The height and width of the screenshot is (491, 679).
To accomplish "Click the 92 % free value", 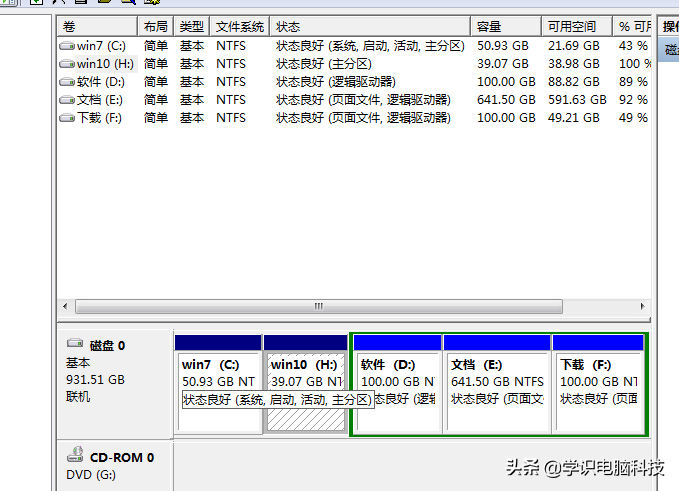I will coord(633,100).
